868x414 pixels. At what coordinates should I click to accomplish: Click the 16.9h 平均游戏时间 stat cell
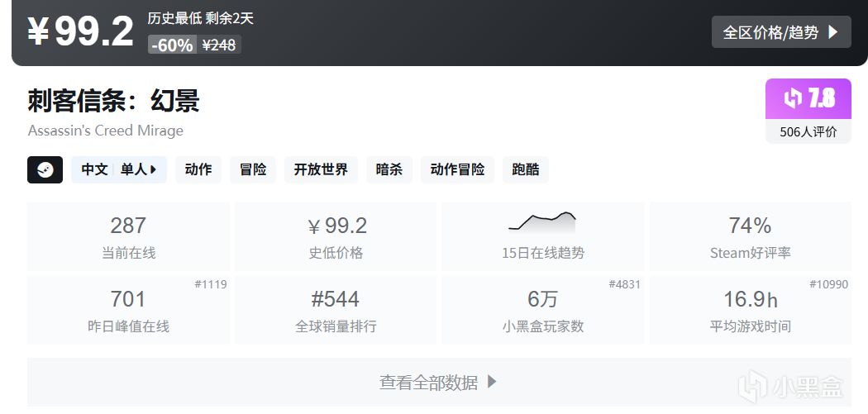click(x=750, y=310)
